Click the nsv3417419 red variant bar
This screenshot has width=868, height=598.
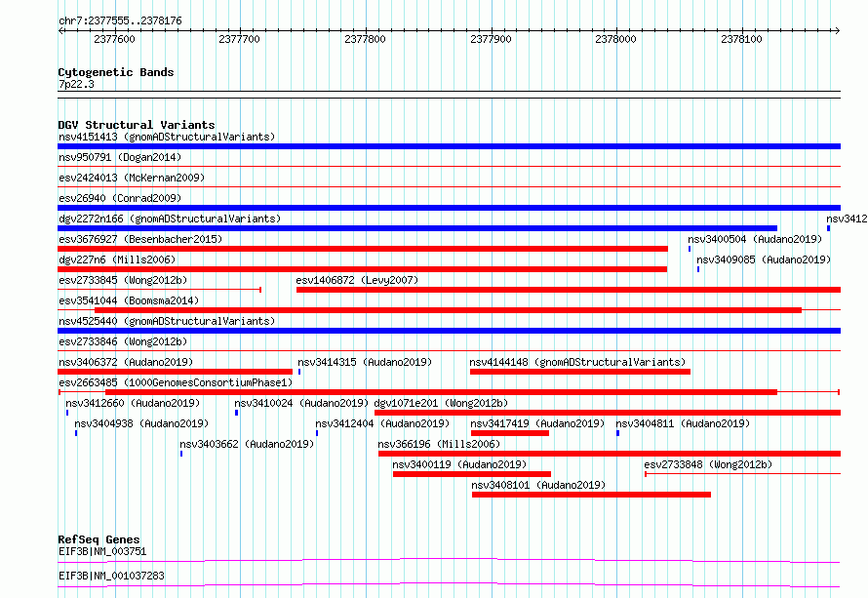pyautogui.click(x=510, y=433)
